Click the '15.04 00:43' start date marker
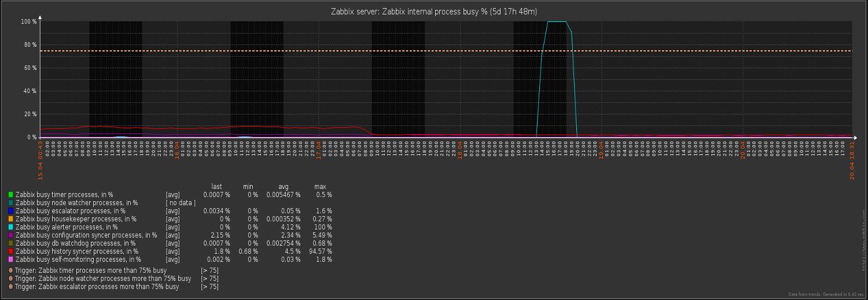Viewport: 868px width, 300px height. coord(41,160)
